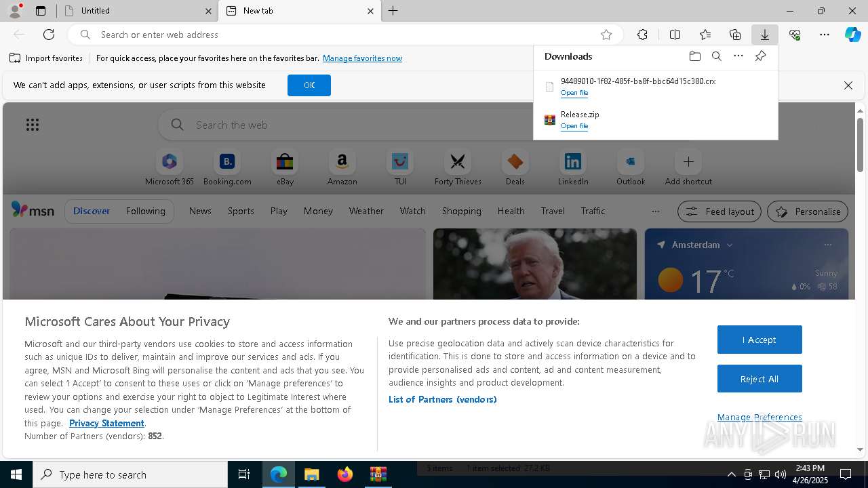Image resolution: width=868 pixels, height=488 pixels.
Task: Add this page to favorites with the star icon
Action: pos(606,35)
